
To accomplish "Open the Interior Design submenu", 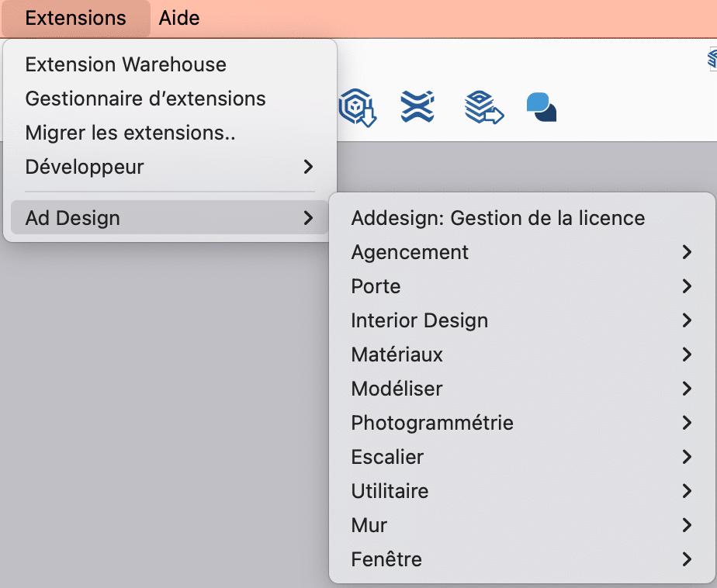I will coord(420,320).
